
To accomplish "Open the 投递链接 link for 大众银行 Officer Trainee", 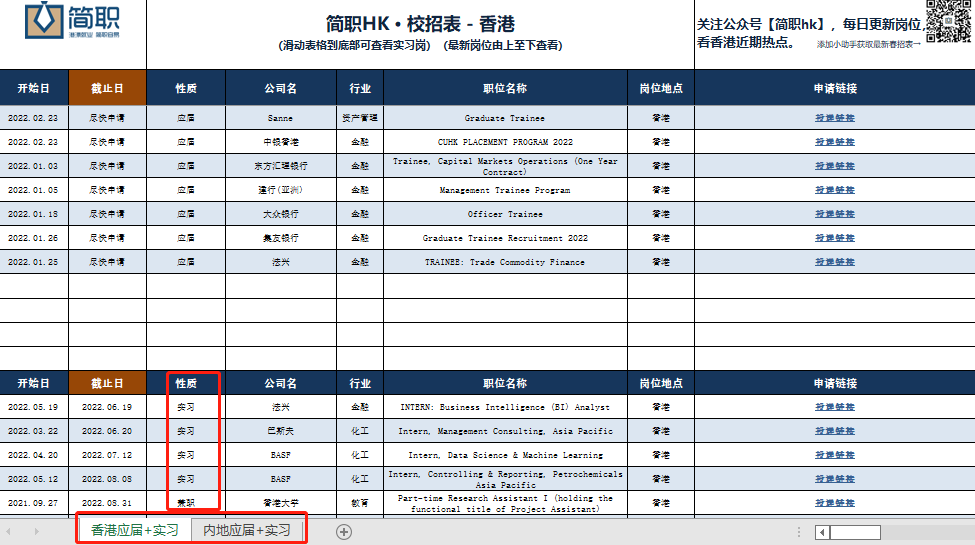I will [x=834, y=214].
